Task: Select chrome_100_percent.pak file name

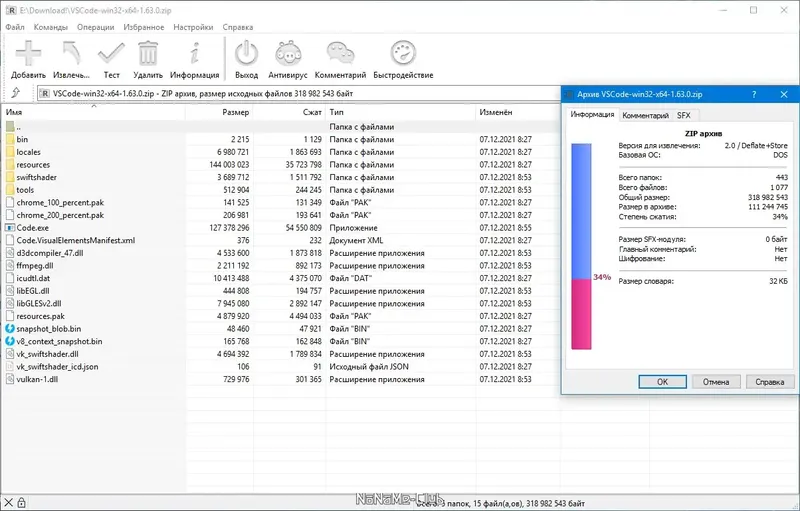Action: click(x=60, y=202)
